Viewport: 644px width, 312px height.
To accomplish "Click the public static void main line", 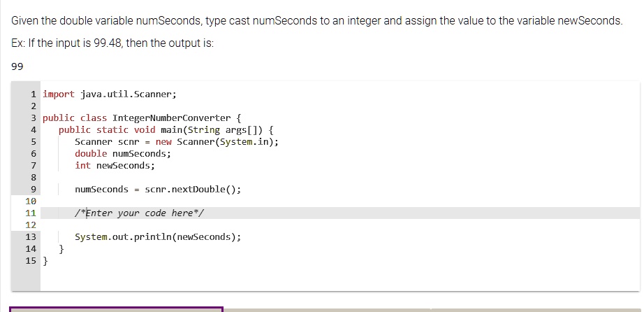I will point(166,130).
